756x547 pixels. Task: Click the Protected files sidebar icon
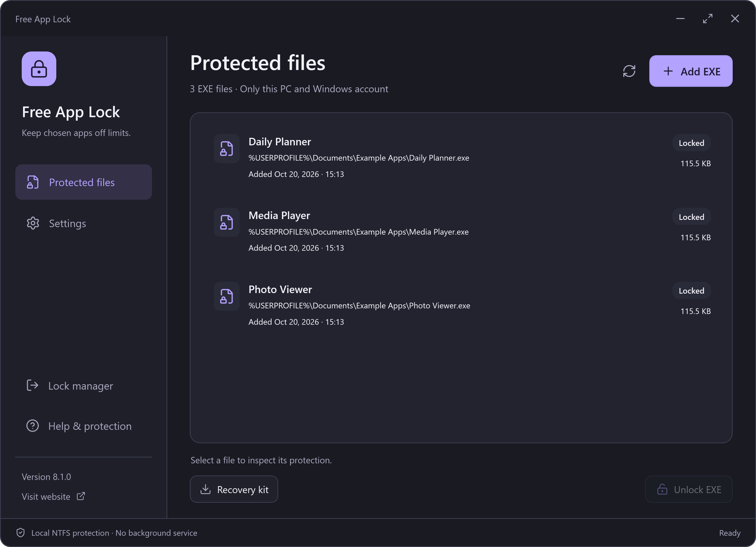[x=33, y=182]
